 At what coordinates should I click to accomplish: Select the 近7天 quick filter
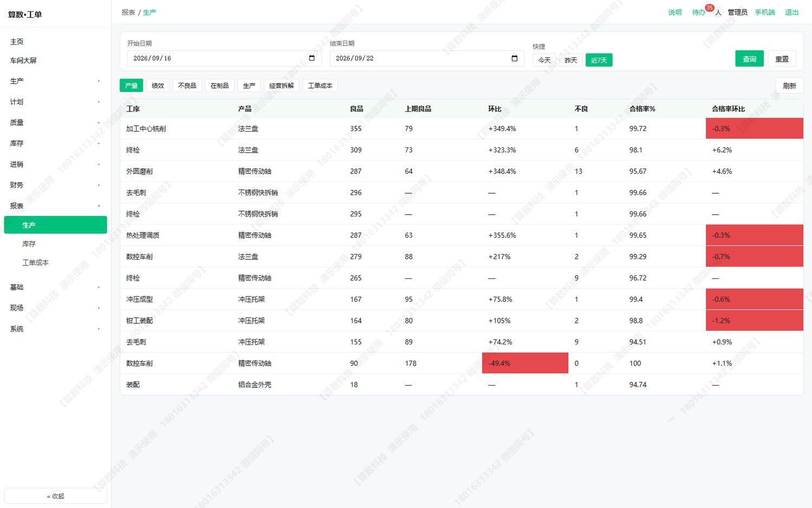point(599,60)
